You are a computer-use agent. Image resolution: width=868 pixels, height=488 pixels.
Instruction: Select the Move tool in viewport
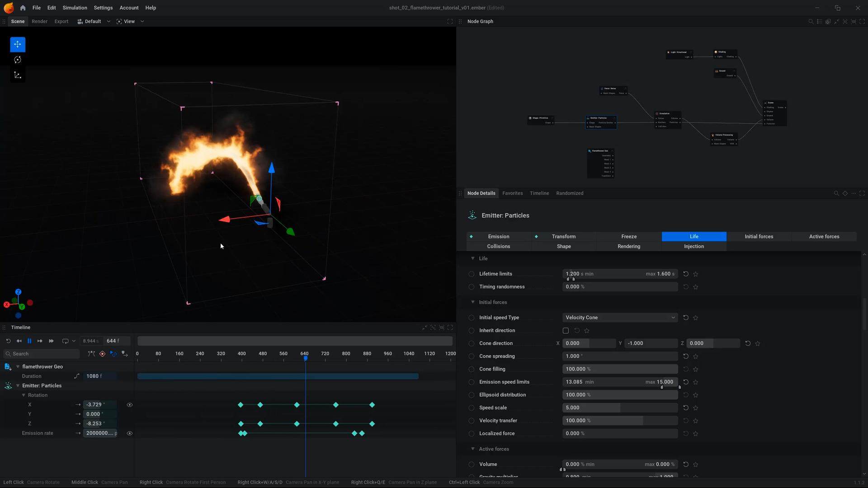coord(18,44)
